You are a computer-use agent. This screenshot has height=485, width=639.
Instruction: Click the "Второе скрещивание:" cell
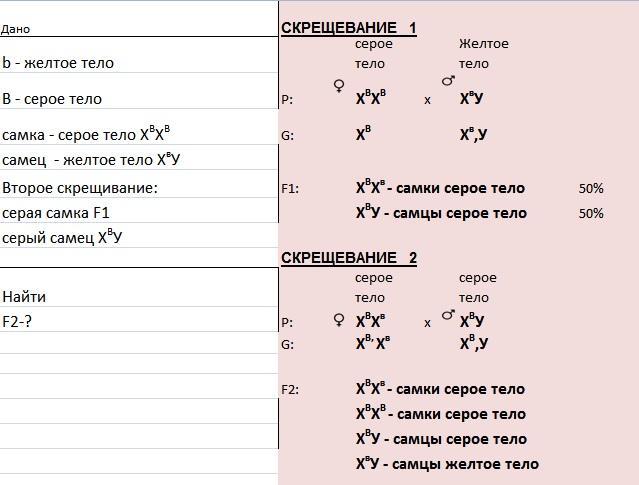(x=80, y=188)
